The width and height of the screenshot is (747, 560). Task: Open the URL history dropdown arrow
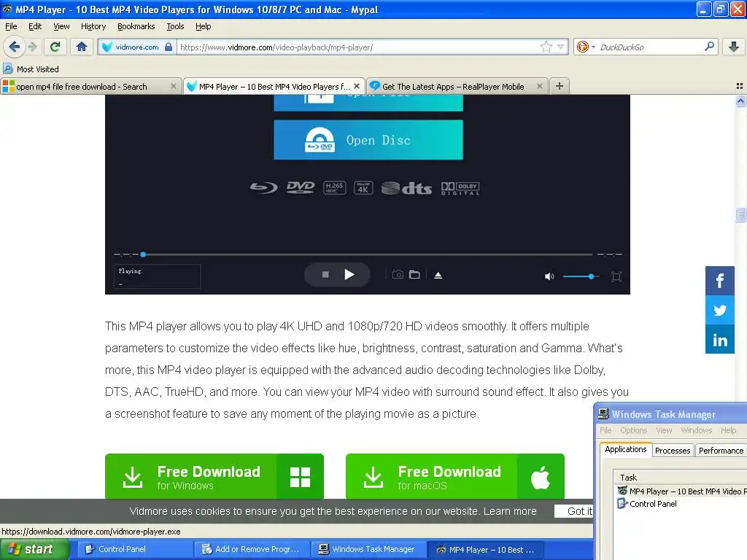pyautogui.click(x=561, y=47)
